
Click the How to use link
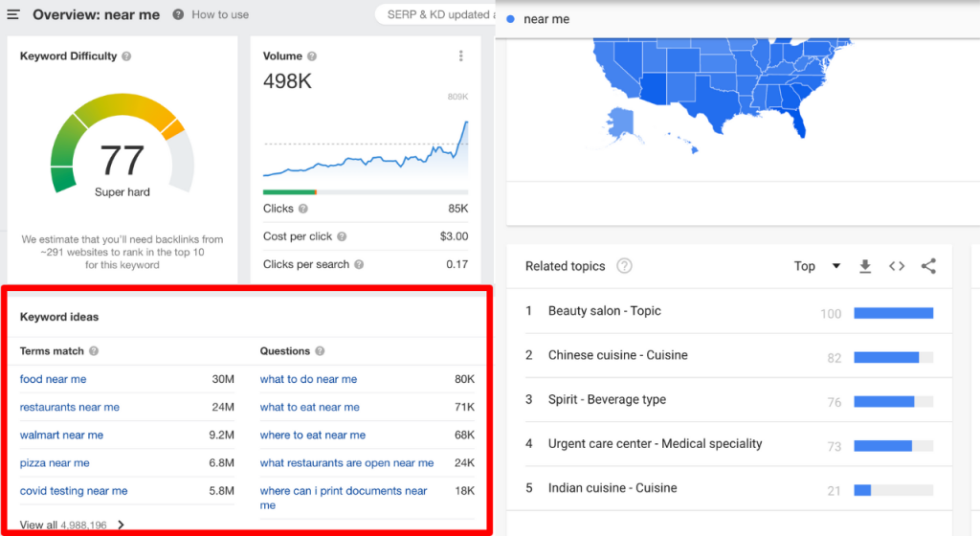coord(220,14)
